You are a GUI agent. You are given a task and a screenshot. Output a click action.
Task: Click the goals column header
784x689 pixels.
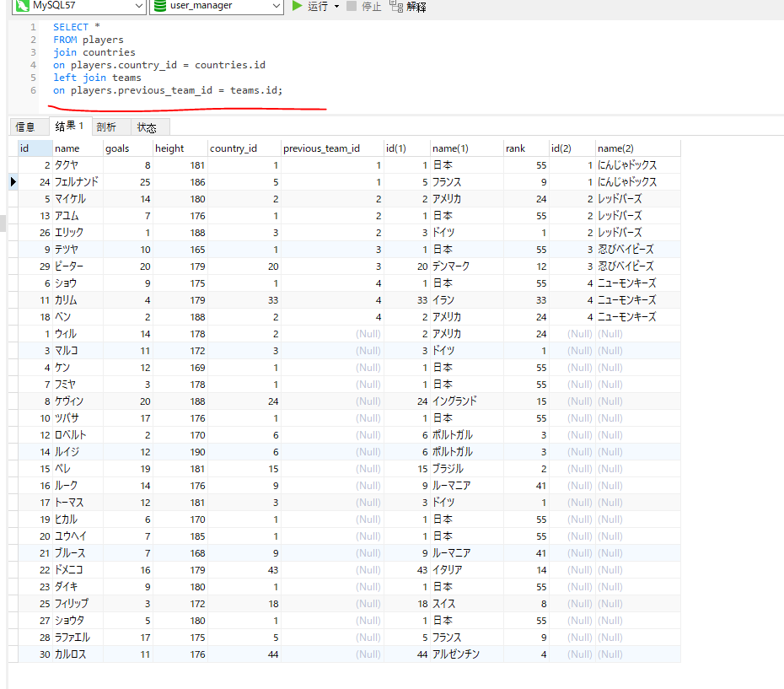click(x=127, y=148)
